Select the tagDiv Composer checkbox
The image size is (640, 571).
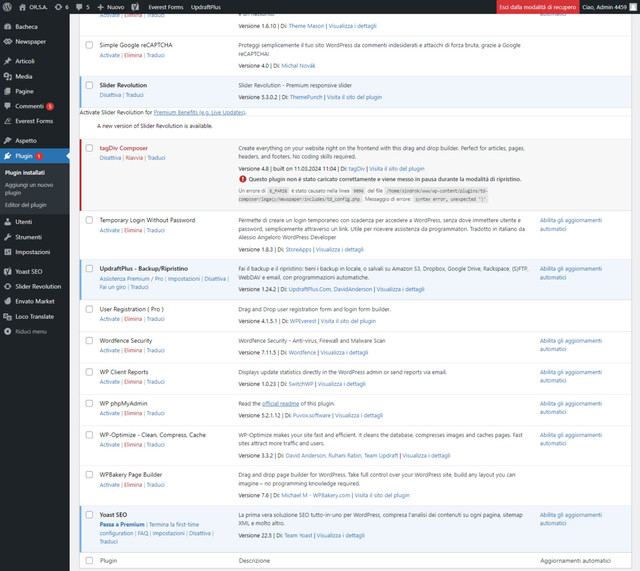pos(89,148)
